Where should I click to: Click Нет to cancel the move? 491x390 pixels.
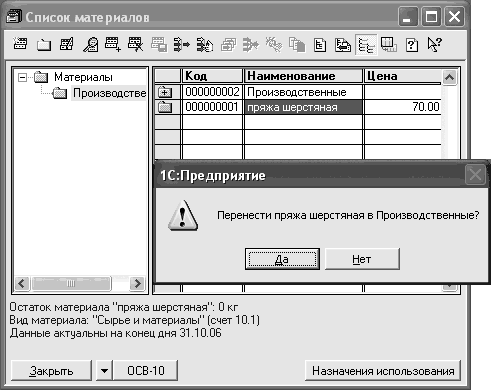362,259
